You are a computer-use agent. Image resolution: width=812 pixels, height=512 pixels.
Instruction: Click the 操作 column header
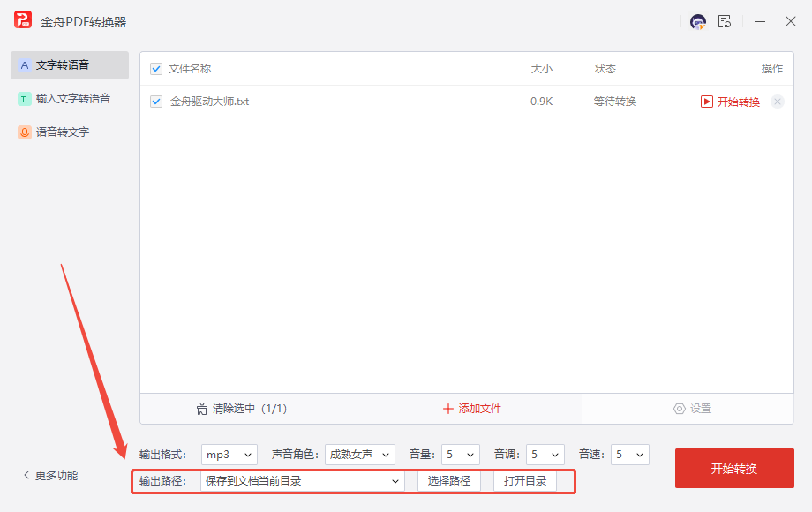coord(772,69)
